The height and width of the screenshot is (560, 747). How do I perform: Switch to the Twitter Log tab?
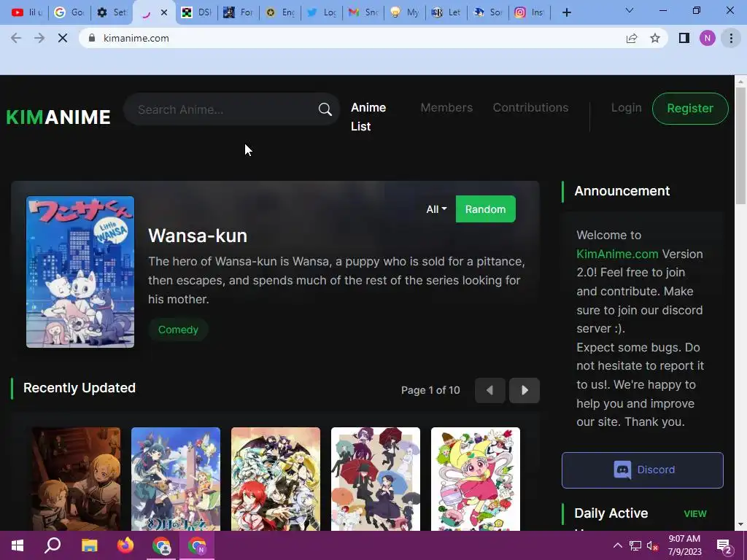pos(322,12)
